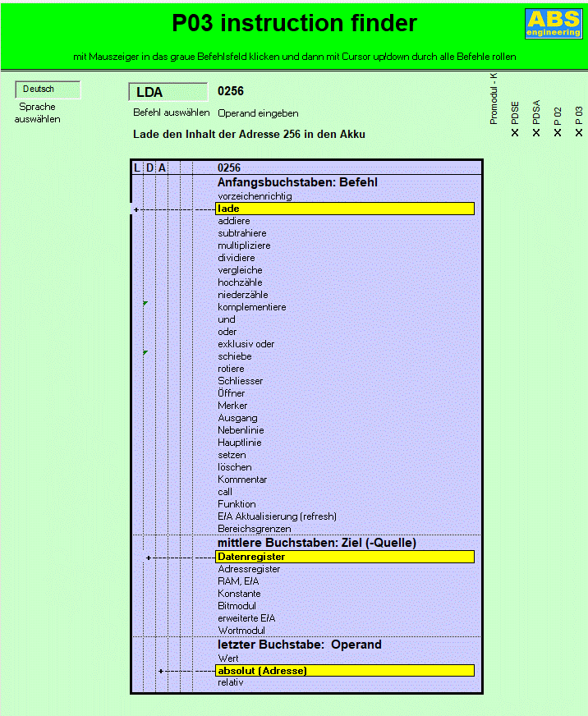Viewport: 588px width, 716px height.
Task: Click the green comment marker beside 'schiebe'
Action: [145, 352]
